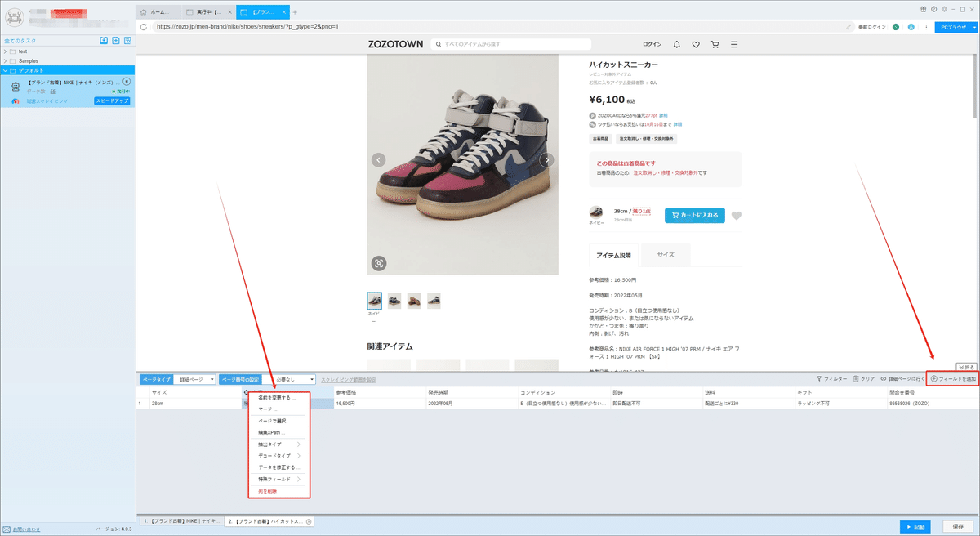The height and width of the screenshot is (536, 980).
Task: Collapse the デフォルト folder
Action: 6,70
